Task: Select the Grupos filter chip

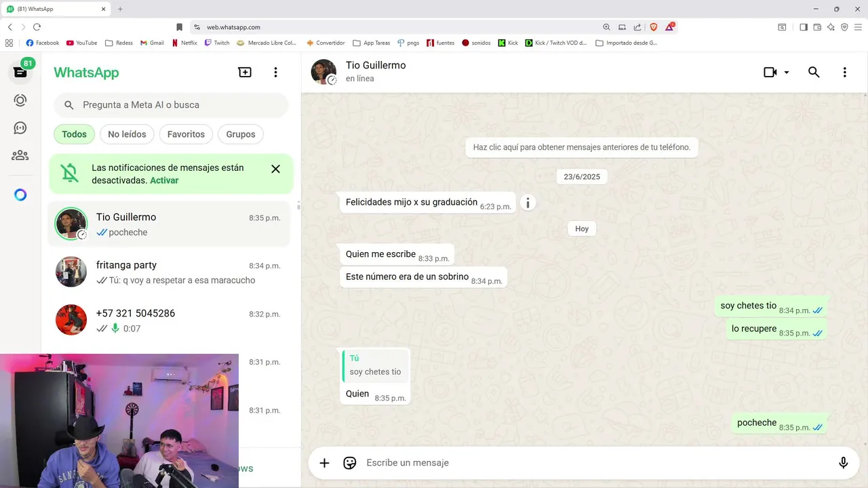Action: 241,134
